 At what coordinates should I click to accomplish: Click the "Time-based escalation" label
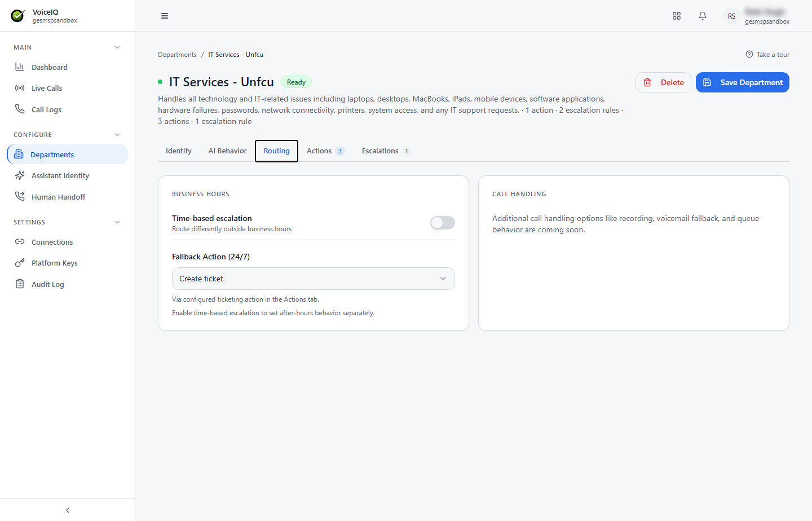(212, 218)
